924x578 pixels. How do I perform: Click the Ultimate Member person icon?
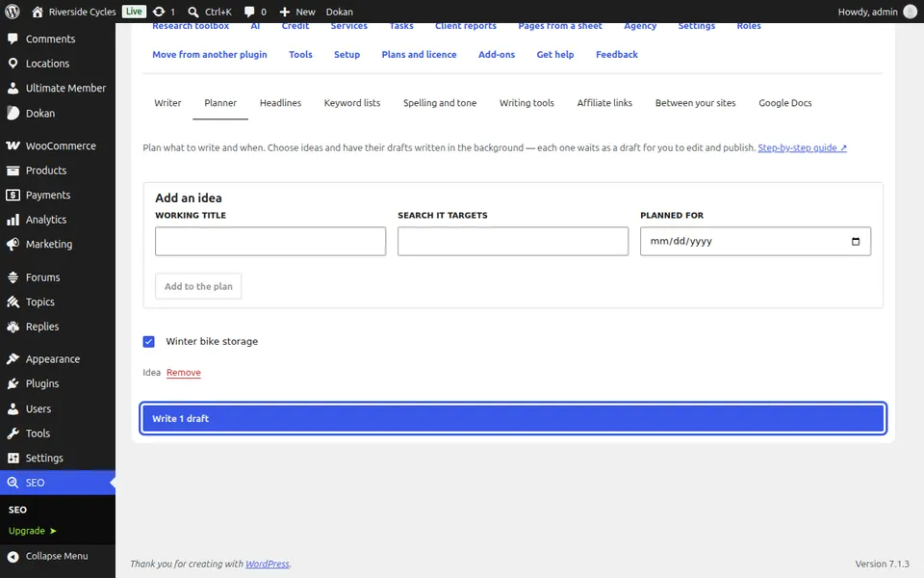[13, 88]
